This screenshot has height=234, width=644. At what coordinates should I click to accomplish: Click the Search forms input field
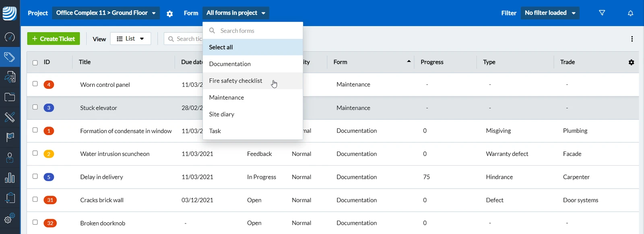coord(252,31)
